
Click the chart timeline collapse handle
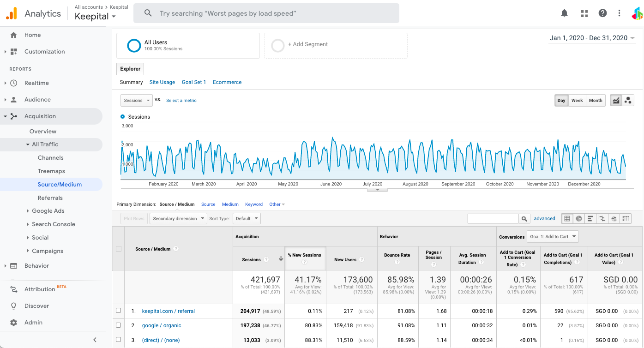tap(377, 190)
